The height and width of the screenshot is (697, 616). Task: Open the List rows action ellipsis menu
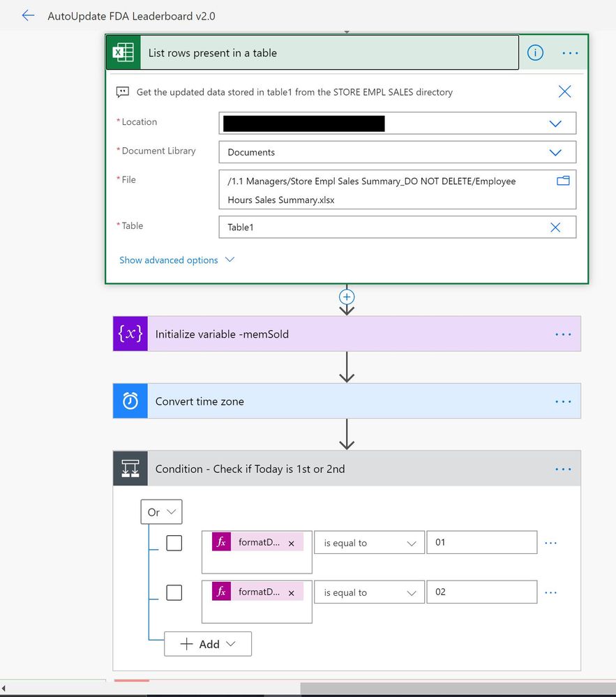click(x=570, y=53)
